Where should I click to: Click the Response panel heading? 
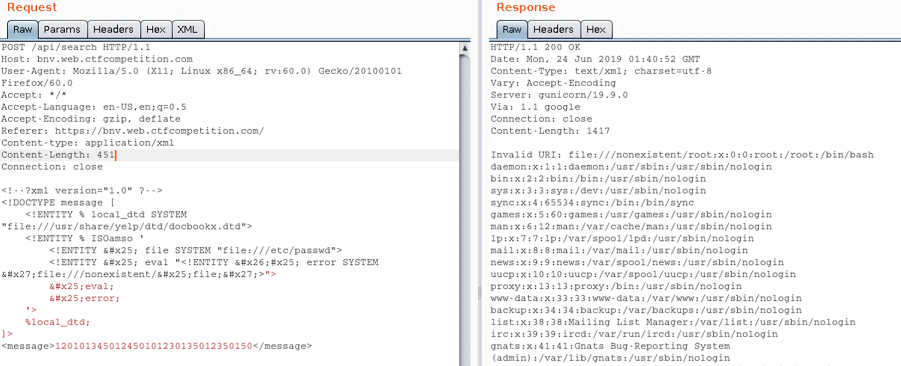pos(526,7)
